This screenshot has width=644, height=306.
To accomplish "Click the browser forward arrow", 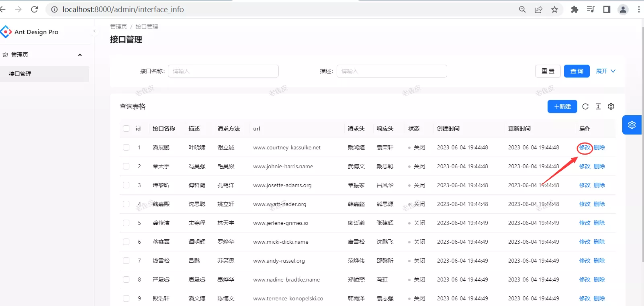I will click(18, 9).
